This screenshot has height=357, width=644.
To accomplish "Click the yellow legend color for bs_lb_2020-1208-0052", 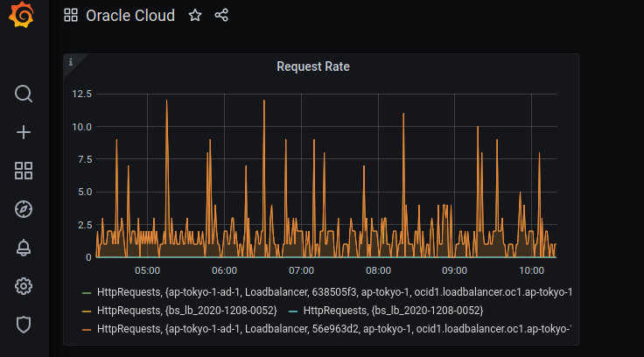I will [87, 311].
